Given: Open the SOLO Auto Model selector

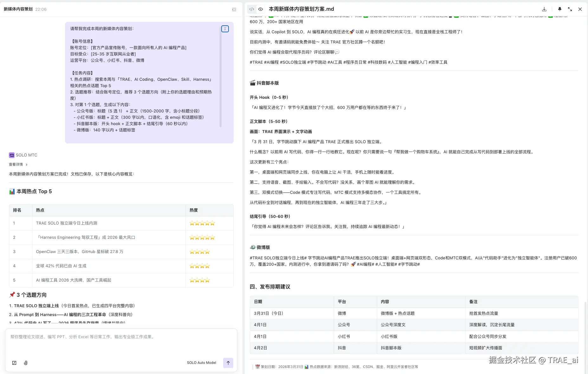Looking at the screenshot, I should 202,363.
